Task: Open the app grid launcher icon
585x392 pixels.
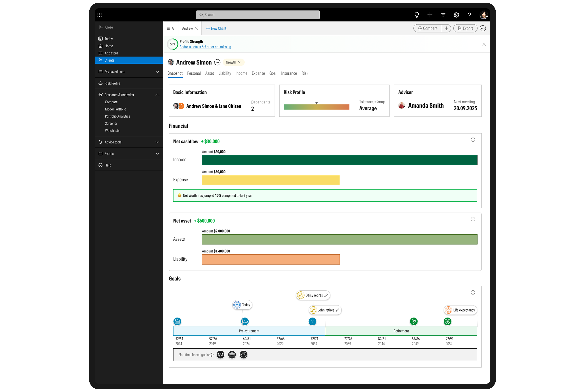Action: tap(100, 15)
